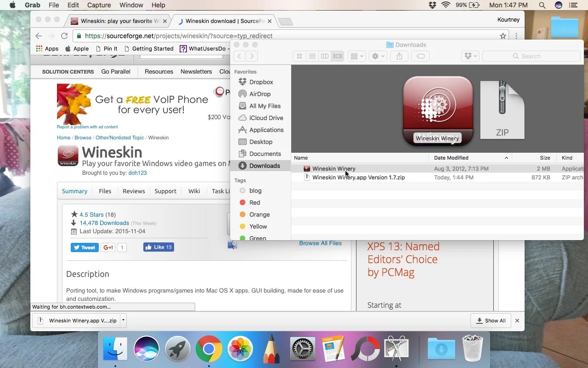Open the Share icon in Finder toolbar
This screenshot has height=368, width=588.
click(x=399, y=56)
